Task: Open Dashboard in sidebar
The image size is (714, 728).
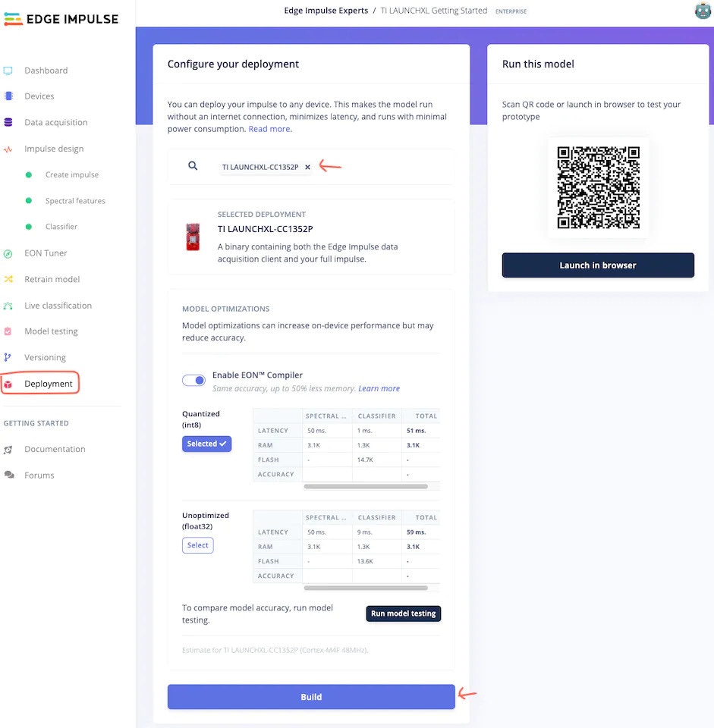Action: pyautogui.click(x=46, y=71)
